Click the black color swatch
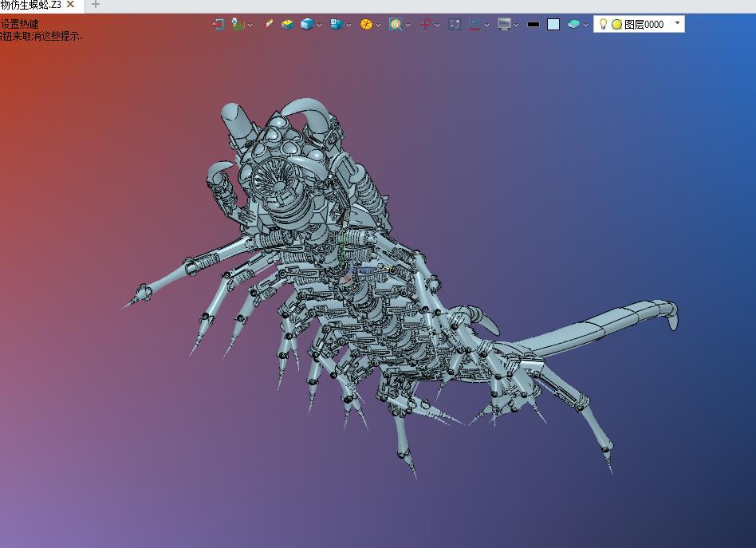The height and width of the screenshot is (548, 756). click(x=534, y=25)
